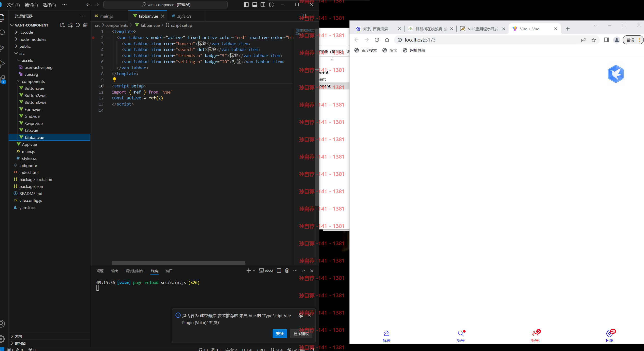
Task: Switch to style.css editor tab
Action: point(184,16)
